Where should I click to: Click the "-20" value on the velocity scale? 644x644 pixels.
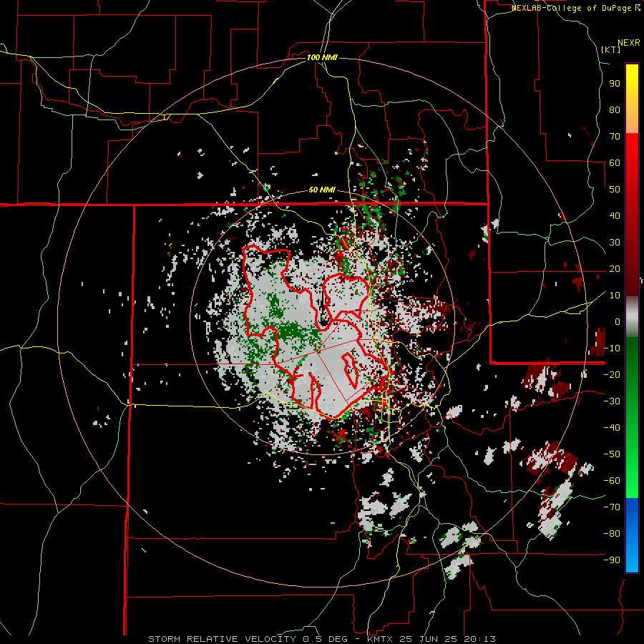(x=612, y=374)
